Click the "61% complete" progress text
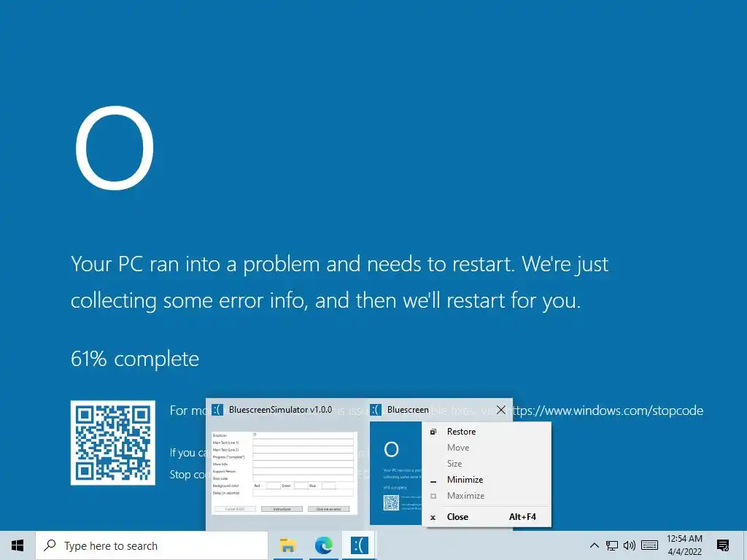Screen dimensions: 747x560 pyautogui.click(x=135, y=359)
